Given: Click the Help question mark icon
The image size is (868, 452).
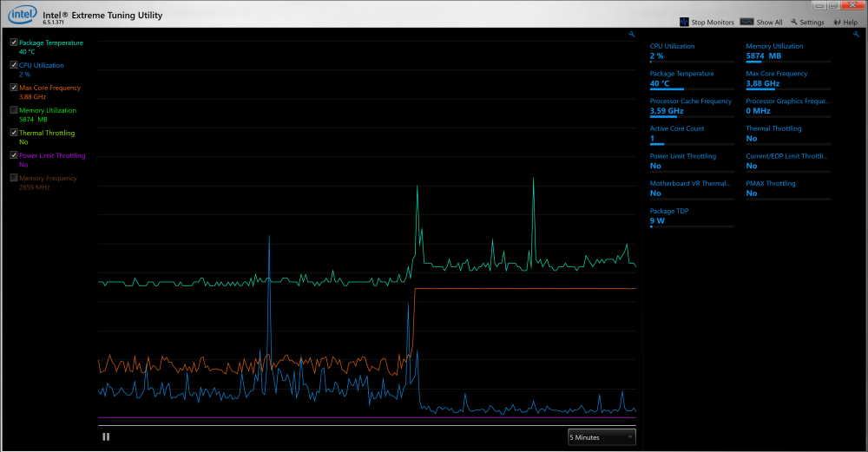Looking at the screenshot, I should 836,22.
